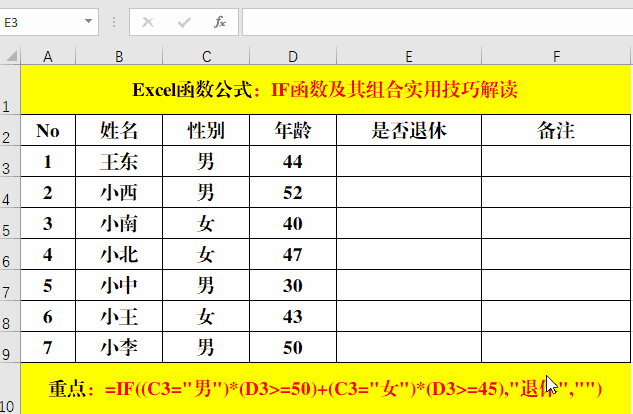Select the name cell '小中'
The height and width of the screenshot is (414, 633).
click(x=119, y=285)
